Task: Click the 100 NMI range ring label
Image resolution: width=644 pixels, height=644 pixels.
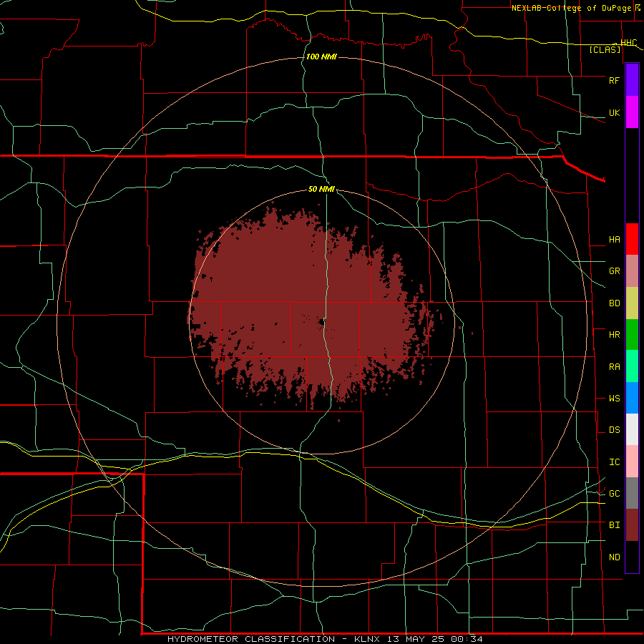Action: click(321, 57)
